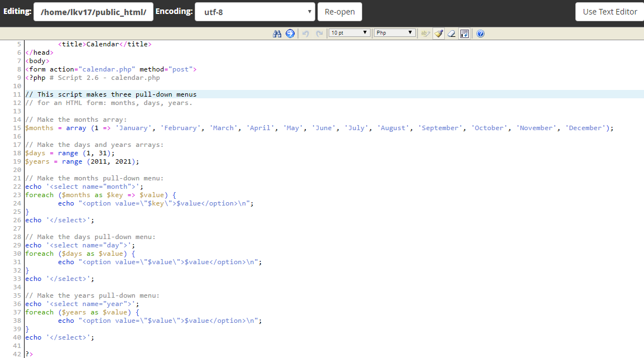Click the redo arrow icon
644x358 pixels.
pyautogui.click(x=320, y=34)
